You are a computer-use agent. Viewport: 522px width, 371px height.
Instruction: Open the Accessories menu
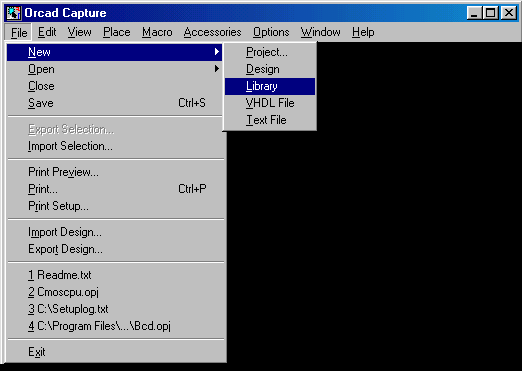tap(212, 32)
